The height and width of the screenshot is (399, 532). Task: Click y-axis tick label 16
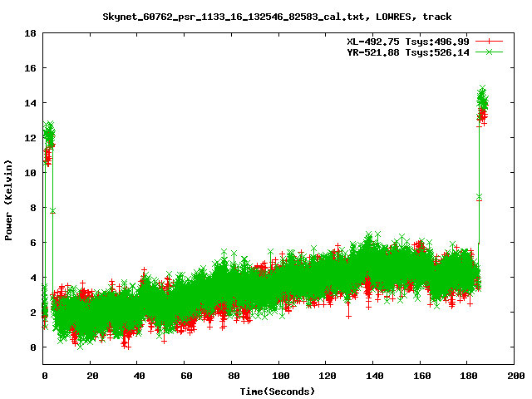(x=31, y=68)
